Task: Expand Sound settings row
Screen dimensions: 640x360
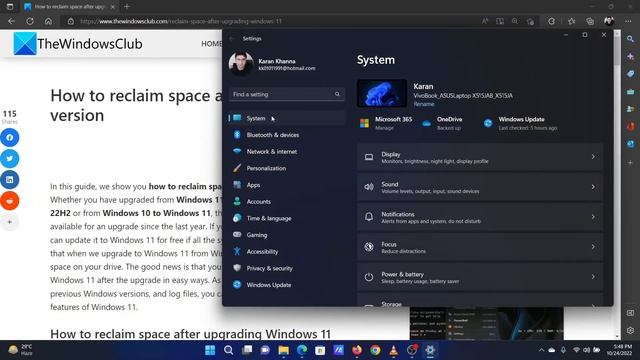Action: click(480, 187)
